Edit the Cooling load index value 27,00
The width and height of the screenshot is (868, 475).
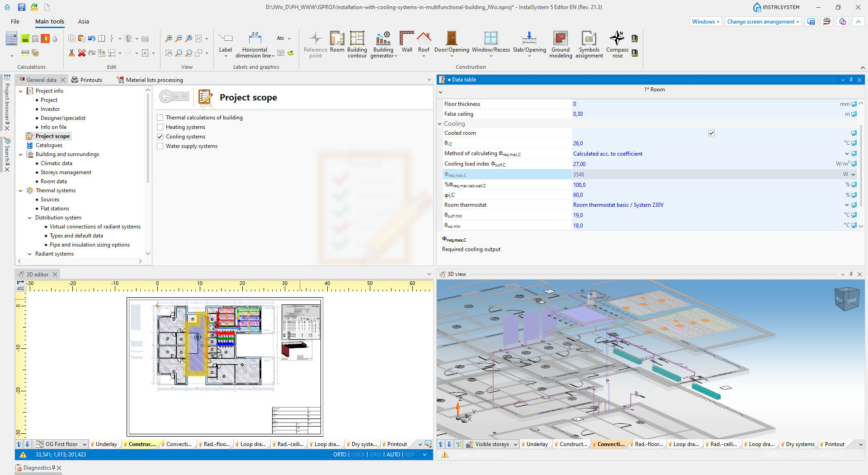tap(703, 164)
